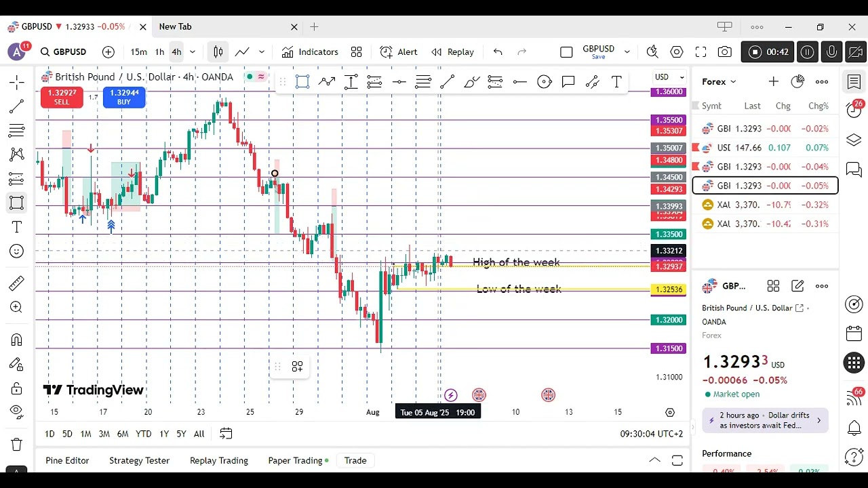Select candles chart type button
Image resolution: width=868 pixels, height=488 pixels.
218,52
